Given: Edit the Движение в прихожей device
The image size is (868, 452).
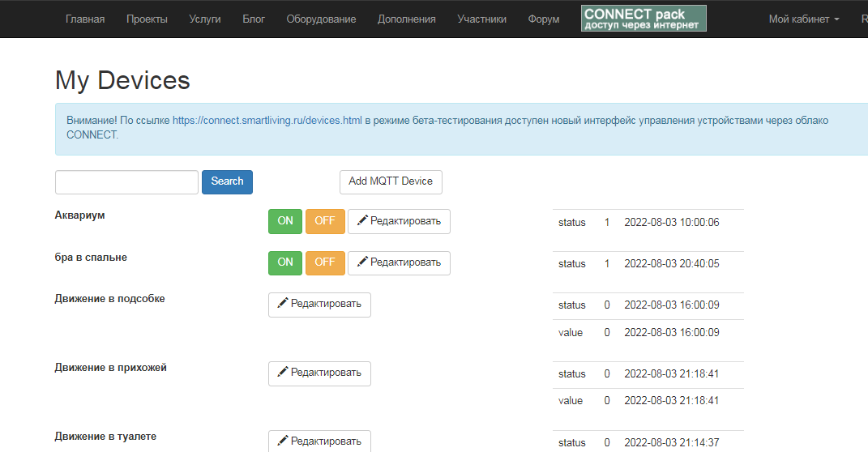Looking at the screenshot, I should (x=319, y=373).
